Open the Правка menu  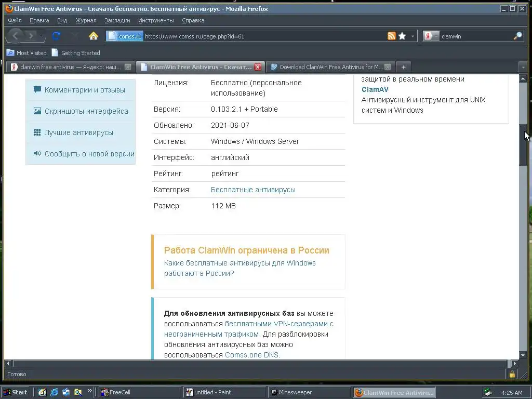(39, 20)
